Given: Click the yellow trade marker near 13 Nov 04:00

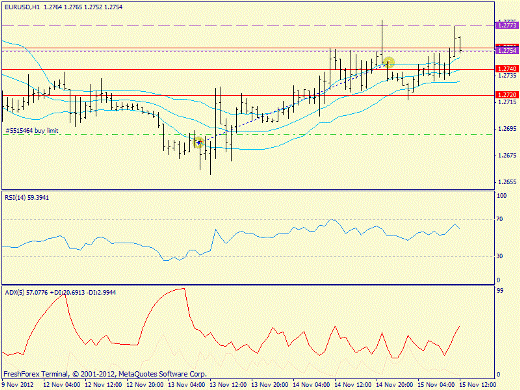Looking at the screenshot, I should (199, 143).
